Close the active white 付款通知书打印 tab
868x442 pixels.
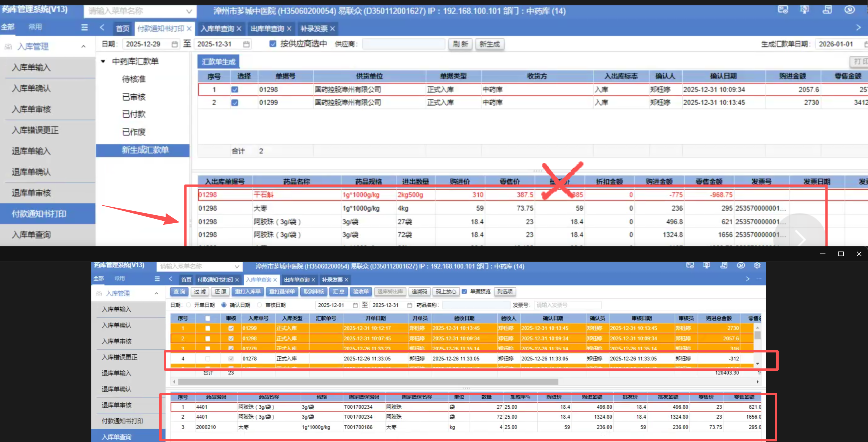point(189,29)
